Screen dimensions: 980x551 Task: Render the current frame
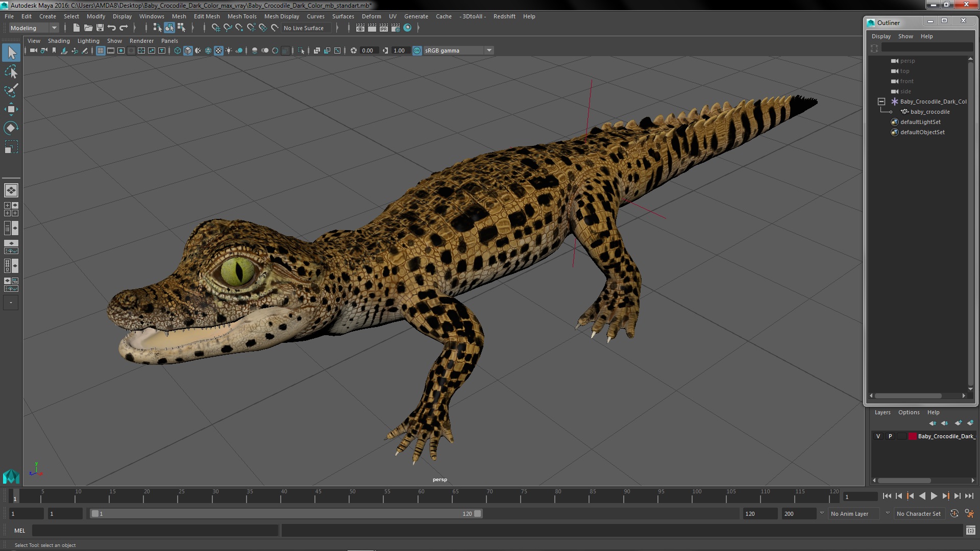coord(372,28)
